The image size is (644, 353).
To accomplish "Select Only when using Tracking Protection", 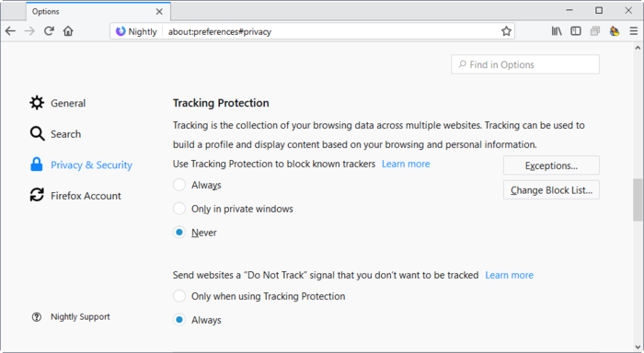I will (x=179, y=296).
